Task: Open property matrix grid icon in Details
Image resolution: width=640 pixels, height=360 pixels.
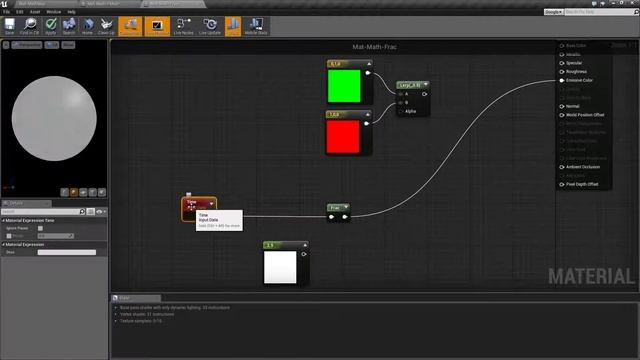Action: click(90, 211)
